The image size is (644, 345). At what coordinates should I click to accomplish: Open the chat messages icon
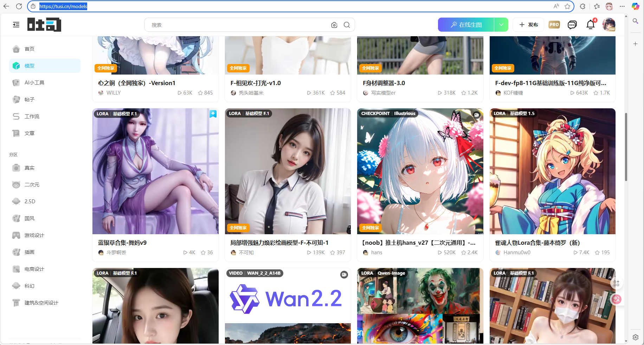[572, 25]
